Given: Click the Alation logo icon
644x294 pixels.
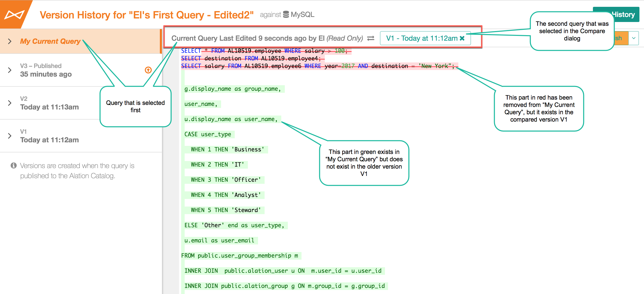Looking at the screenshot, I should pyautogui.click(x=14, y=15).
